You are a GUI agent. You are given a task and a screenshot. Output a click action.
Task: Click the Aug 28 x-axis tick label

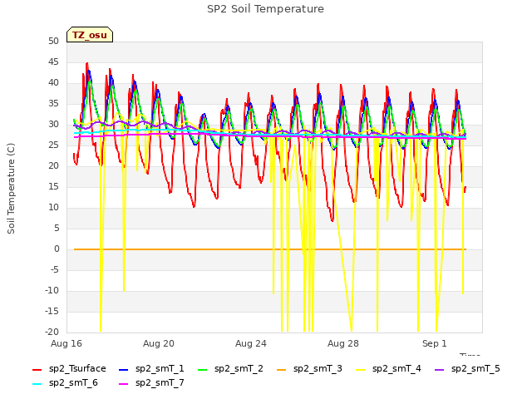point(343,343)
